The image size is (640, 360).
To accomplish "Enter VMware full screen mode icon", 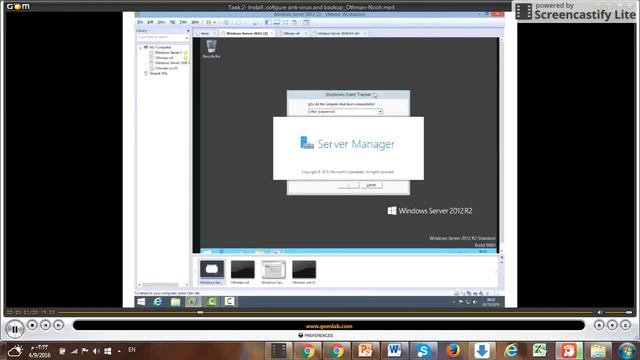I will [x=285, y=22].
